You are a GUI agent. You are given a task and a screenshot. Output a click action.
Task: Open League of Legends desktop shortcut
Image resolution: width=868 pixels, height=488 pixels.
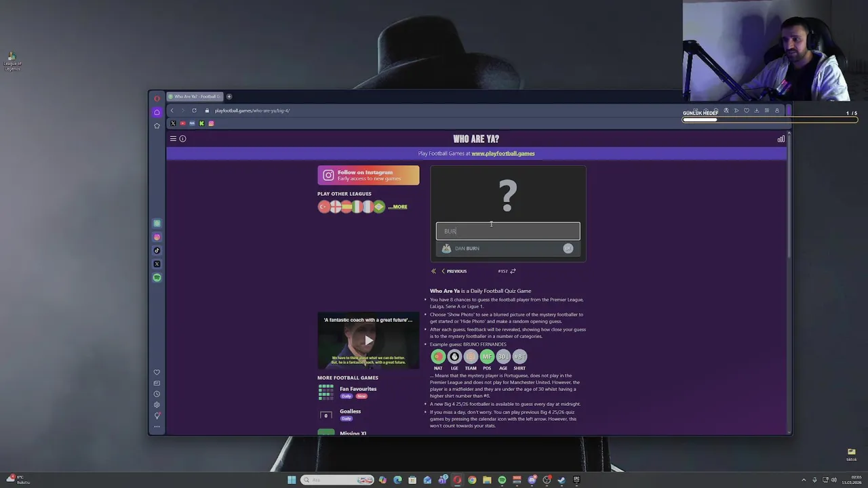[x=12, y=61]
